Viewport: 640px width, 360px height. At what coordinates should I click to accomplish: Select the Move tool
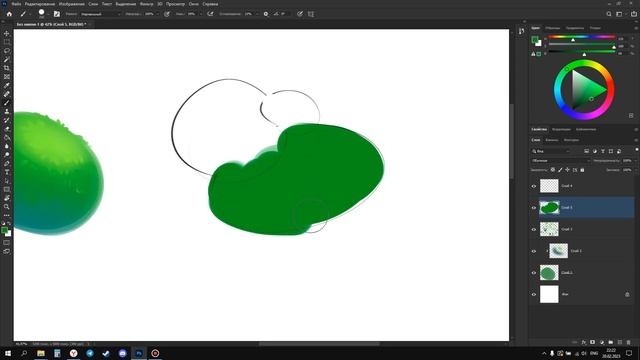point(7,33)
